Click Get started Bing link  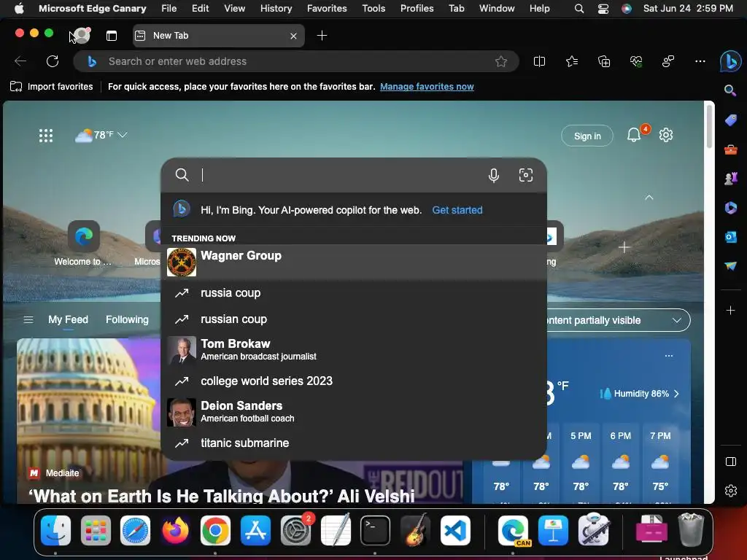457,210
